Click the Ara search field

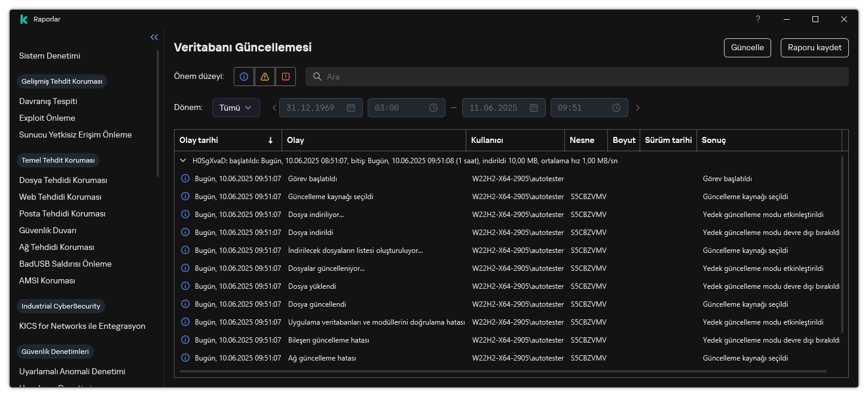coord(577,77)
